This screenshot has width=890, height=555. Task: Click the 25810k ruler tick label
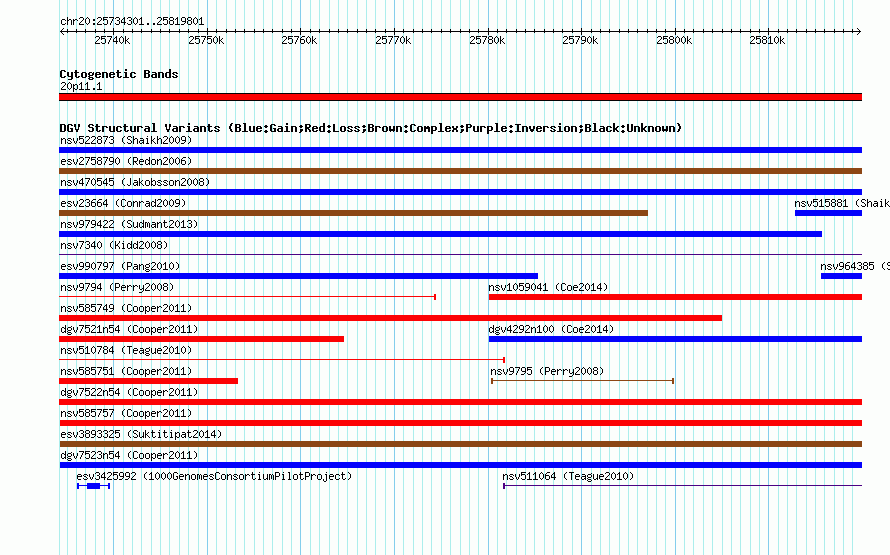[767, 41]
